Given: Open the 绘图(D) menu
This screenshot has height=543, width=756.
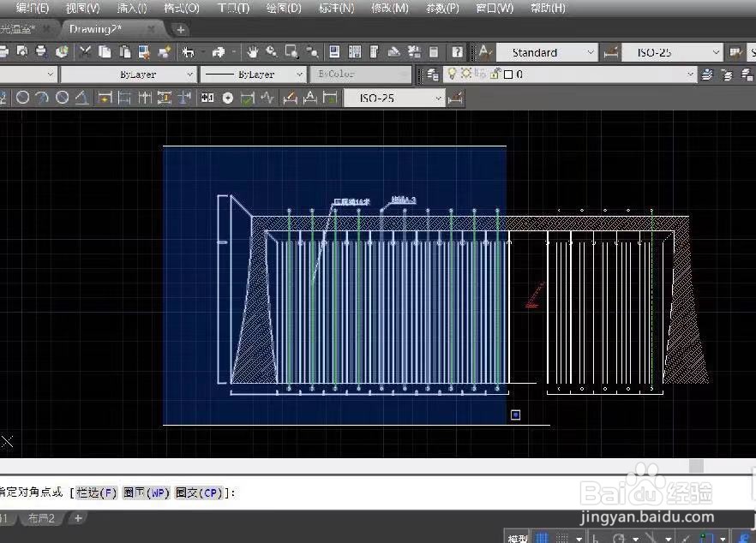Looking at the screenshot, I should (284, 8).
